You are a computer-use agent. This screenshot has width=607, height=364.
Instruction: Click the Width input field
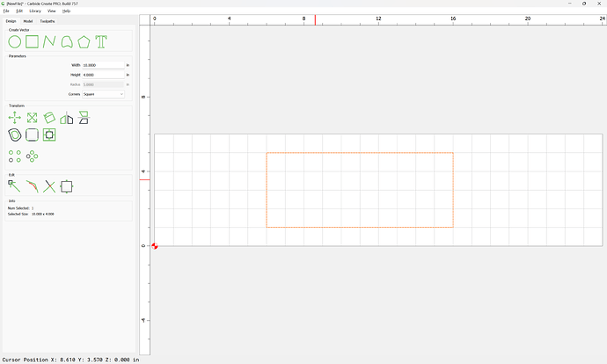(103, 65)
